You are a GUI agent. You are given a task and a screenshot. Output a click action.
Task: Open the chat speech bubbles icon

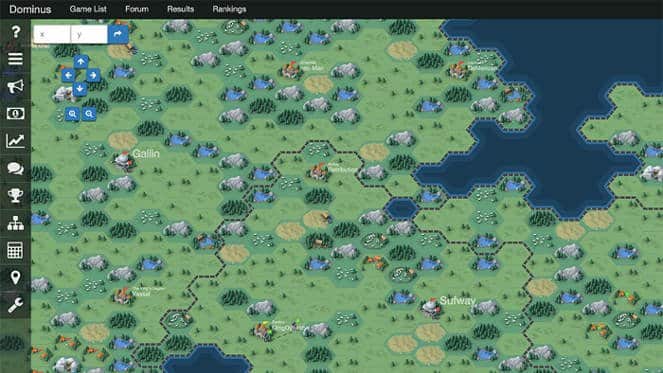pyautogui.click(x=15, y=168)
